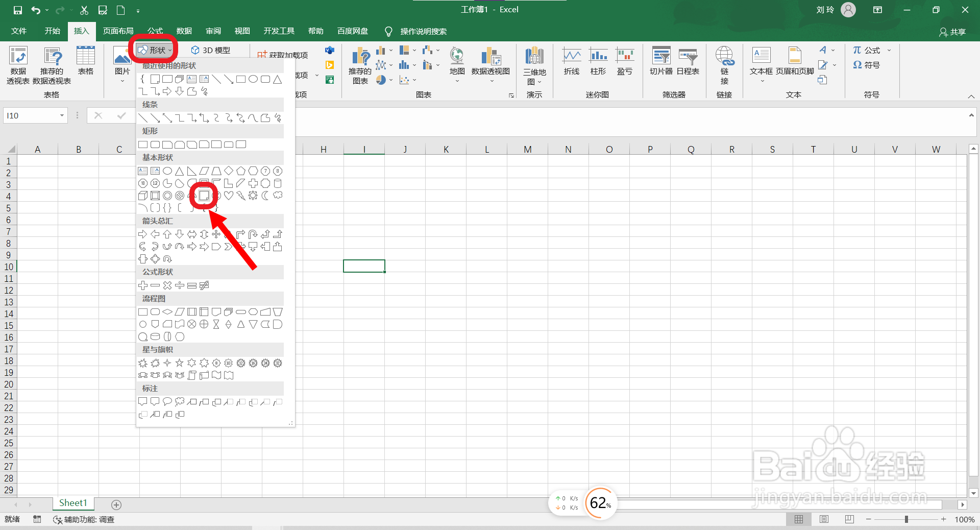Click the Cut scissors icon in title bar

click(84, 10)
